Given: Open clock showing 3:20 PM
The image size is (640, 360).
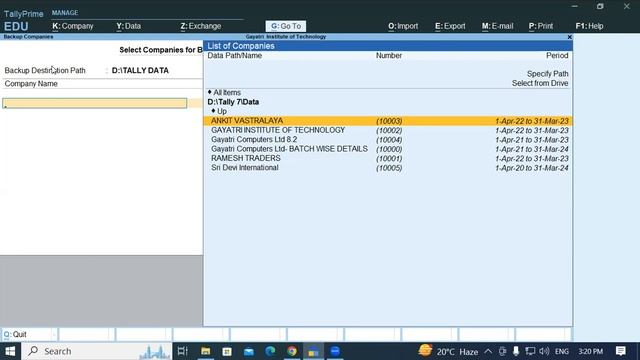Looking at the screenshot, I should click(x=591, y=351).
